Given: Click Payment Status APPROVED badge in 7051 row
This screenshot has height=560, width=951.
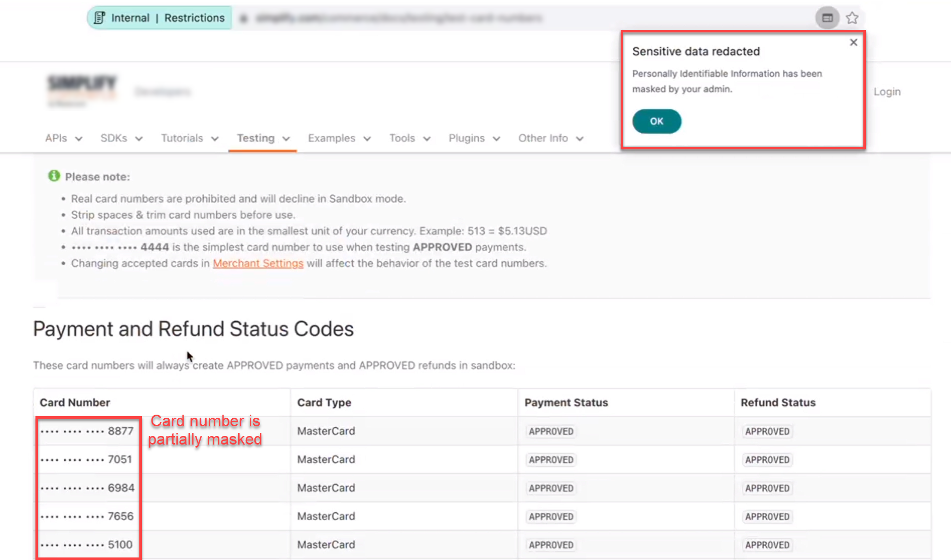Looking at the screenshot, I should point(551,460).
